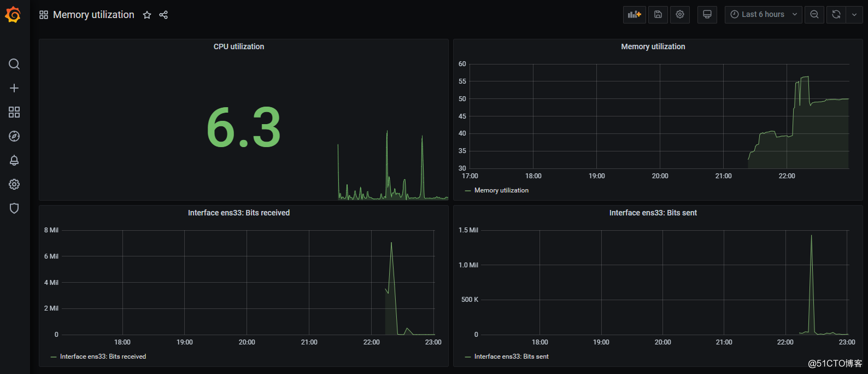Screen dimensions: 868x374
Task: Star the Memory utilization dashboard
Action: (147, 15)
